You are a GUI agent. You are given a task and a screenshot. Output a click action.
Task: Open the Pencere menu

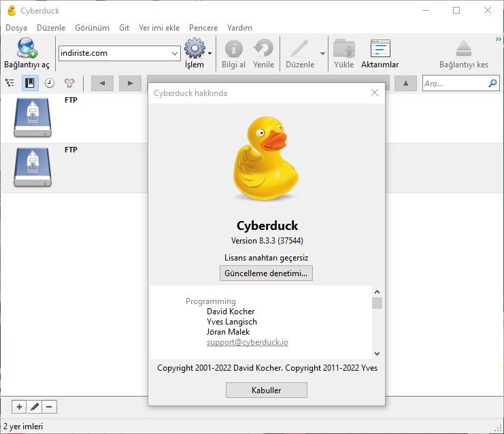click(203, 28)
